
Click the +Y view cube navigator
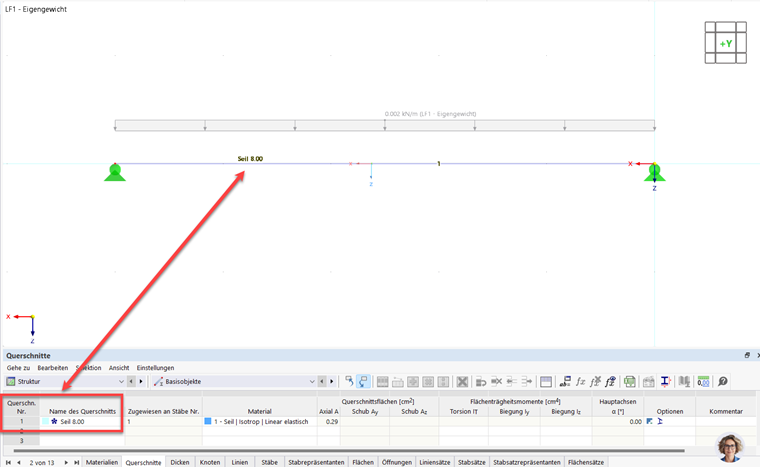point(726,43)
